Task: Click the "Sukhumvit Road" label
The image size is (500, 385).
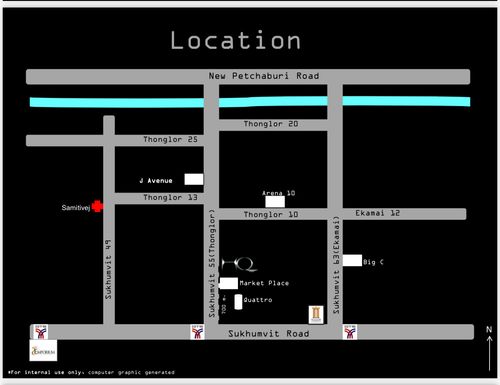Action: 269,334
